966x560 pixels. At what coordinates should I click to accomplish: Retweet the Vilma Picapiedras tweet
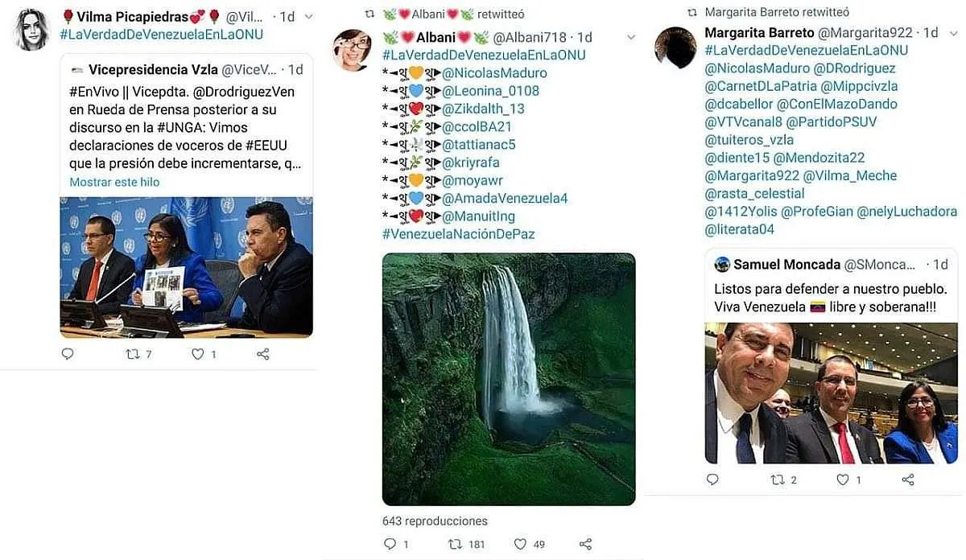[133, 354]
